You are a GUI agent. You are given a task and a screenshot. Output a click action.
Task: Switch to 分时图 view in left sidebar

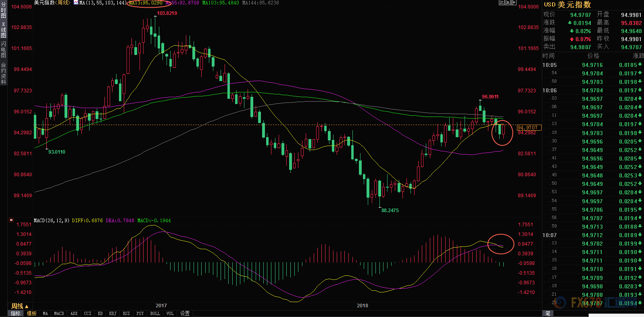pyautogui.click(x=4, y=10)
